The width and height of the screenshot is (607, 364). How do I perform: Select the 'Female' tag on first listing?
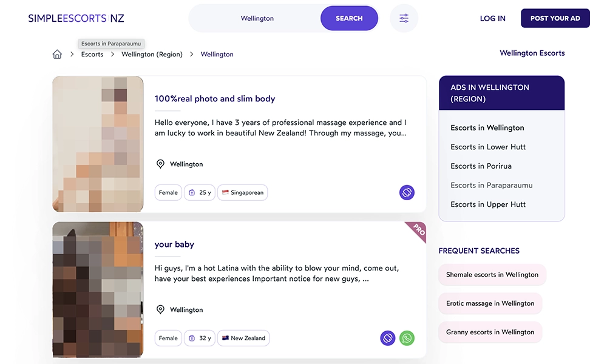[168, 192]
